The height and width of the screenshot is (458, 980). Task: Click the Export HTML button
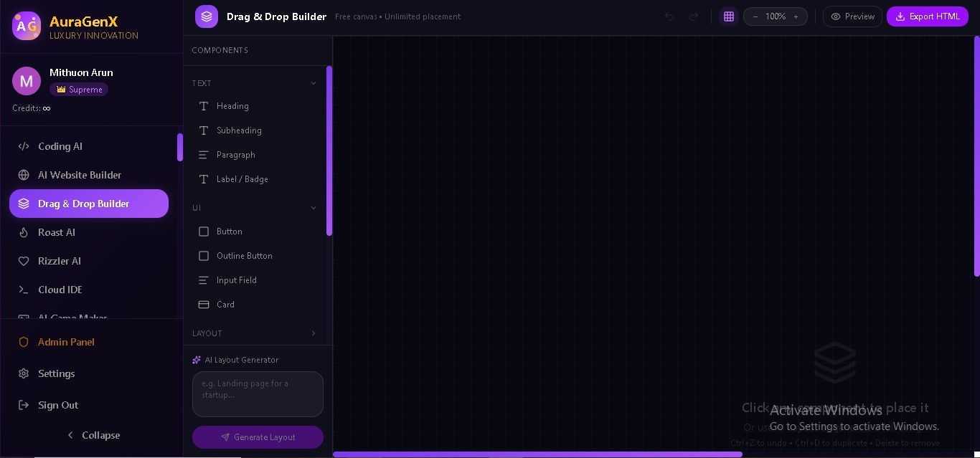click(928, 16)
